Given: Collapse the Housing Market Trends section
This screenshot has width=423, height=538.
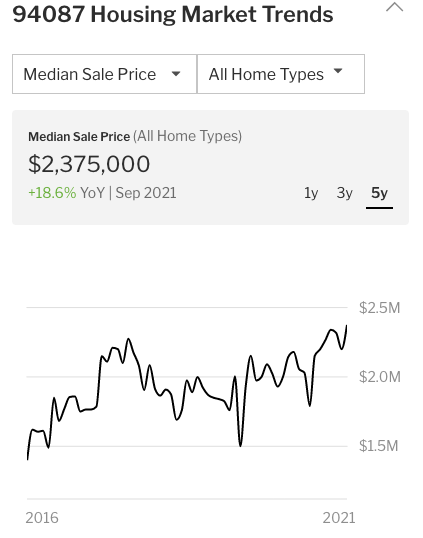Looking at the screenshot, I should pyautogui.click(x=395, y=7).
